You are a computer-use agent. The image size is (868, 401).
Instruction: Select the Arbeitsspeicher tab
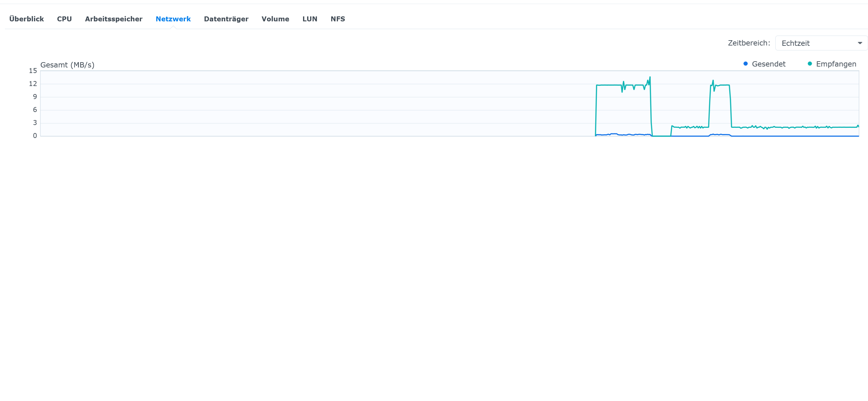click(x=113, y=19)
